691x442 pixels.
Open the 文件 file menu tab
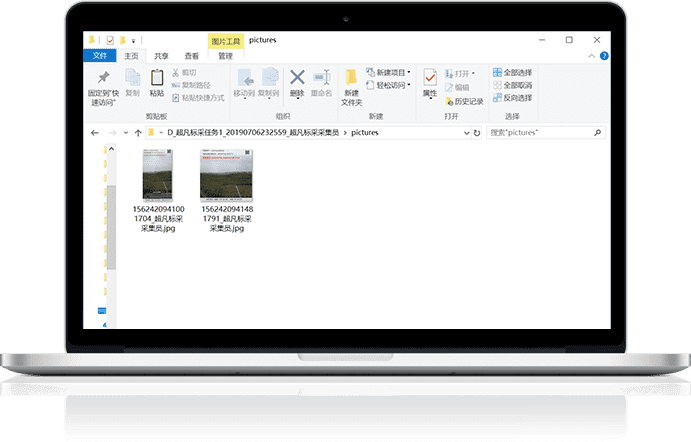(100, 56)
